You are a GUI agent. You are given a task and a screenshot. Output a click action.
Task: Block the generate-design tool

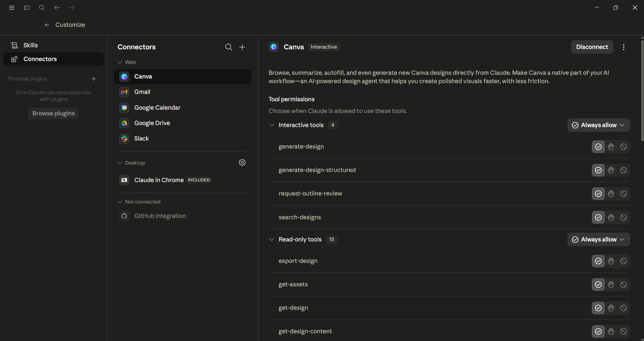[623, 147]
